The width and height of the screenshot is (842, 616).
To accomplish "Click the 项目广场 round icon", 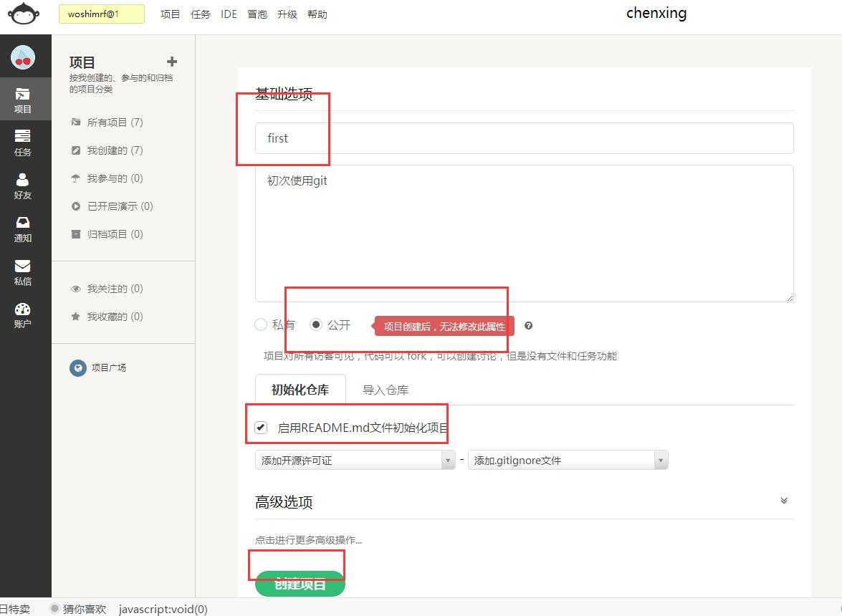I will coord(78,367).
